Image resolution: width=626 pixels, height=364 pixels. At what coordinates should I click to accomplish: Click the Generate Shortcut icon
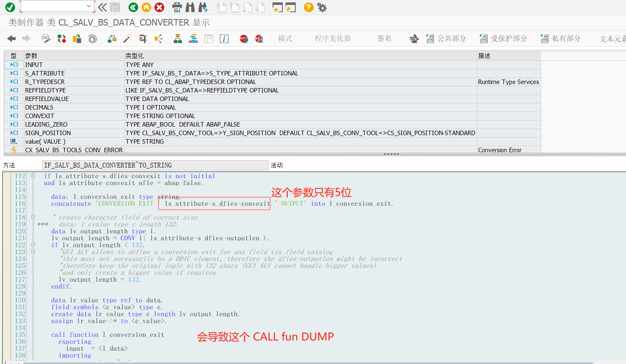pyautogui.click(x=291, y=7)
